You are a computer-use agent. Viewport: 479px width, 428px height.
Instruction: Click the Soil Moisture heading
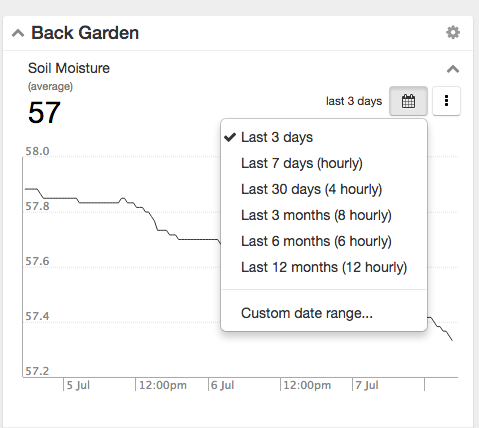[69, 68]
